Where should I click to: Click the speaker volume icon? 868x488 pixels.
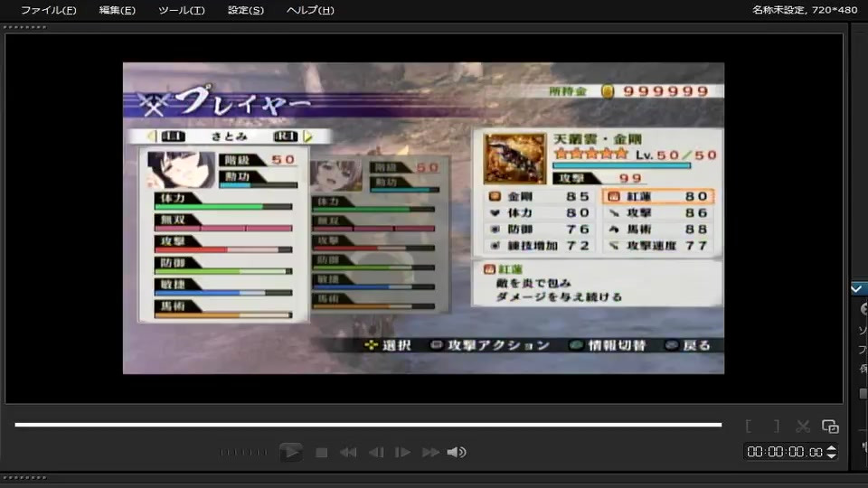click(457, 453)
